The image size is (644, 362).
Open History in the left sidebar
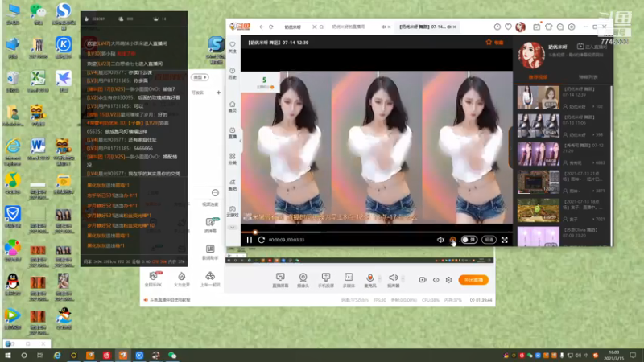(233, 73)
